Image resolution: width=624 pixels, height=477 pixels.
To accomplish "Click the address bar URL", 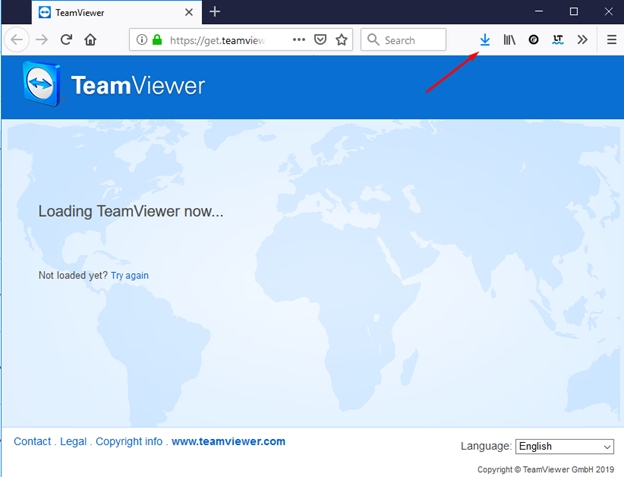I will [x=217, y=40].
